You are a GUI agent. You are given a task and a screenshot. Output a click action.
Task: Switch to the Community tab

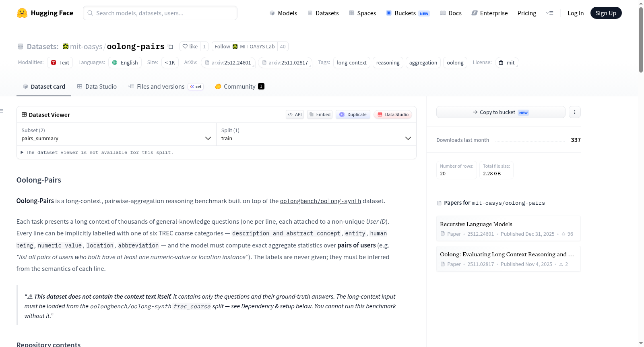(x=239, y=86)
